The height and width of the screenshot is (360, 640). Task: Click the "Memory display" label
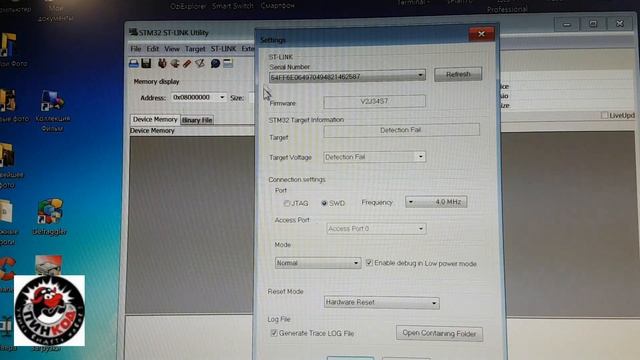tap(156, 82)
